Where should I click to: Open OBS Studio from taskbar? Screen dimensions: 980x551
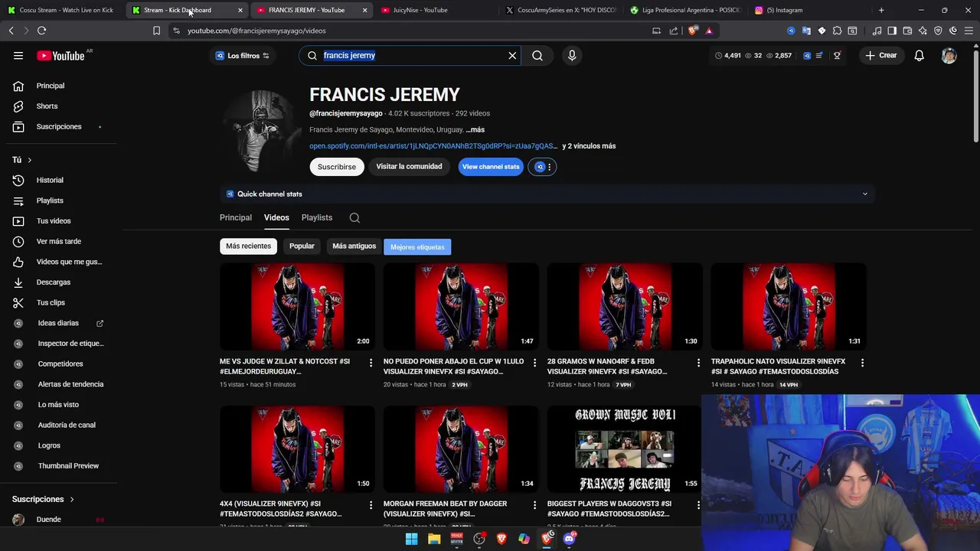479,539
